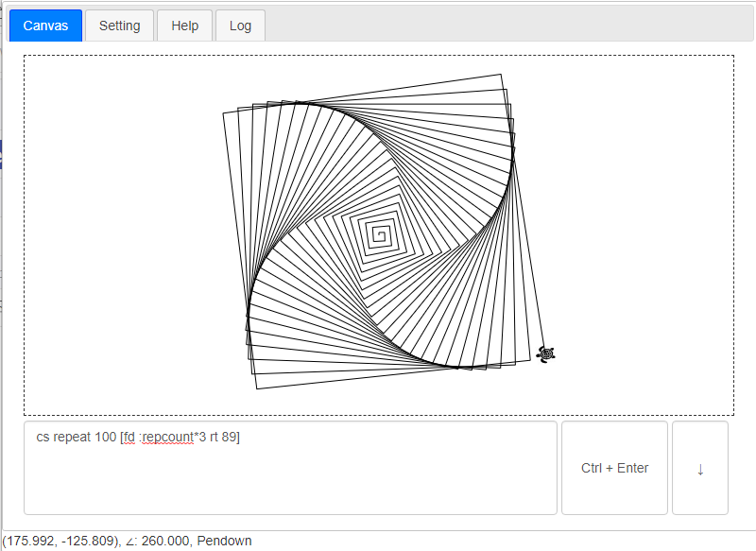Switch to the Canvas tab

(x=45, y=26)
